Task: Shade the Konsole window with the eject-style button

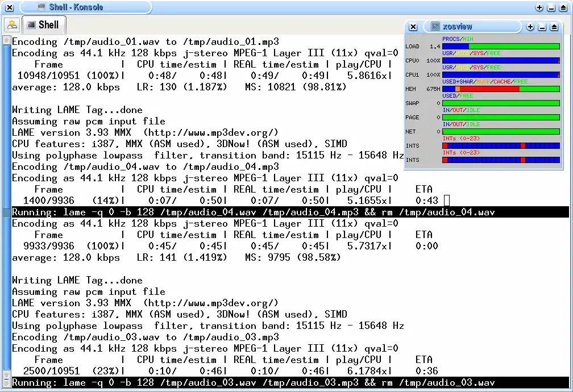Action: coord(563,8)
